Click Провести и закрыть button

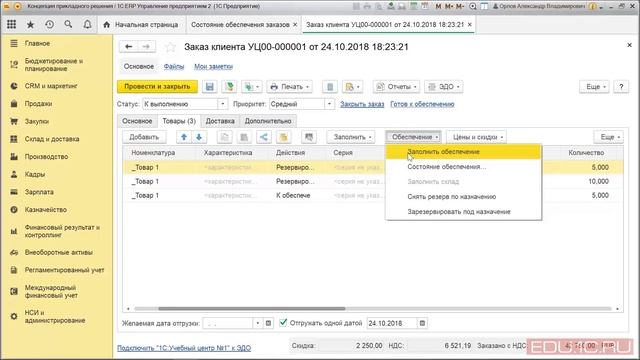(157, 87)
